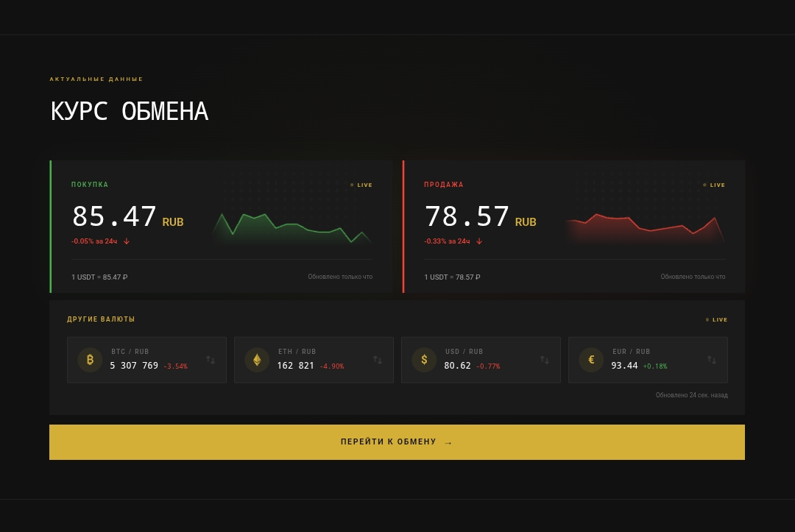
Task: Click swap arrows in BTC / RUB card
Action: point(211,360)
